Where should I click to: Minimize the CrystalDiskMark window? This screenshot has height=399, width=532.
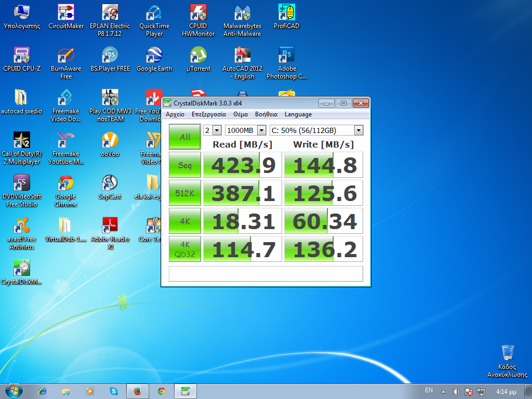[326, 103]
